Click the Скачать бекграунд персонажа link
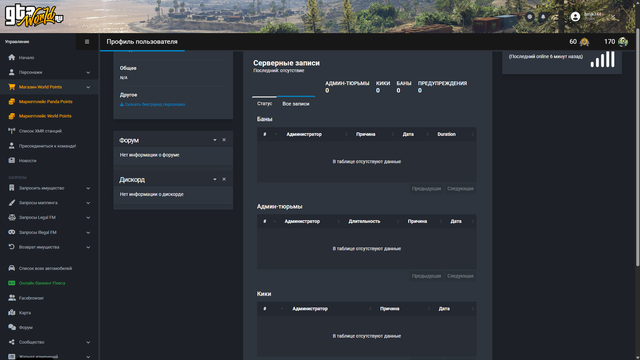The width and height of the screenshot is (640, 360). 152,104
